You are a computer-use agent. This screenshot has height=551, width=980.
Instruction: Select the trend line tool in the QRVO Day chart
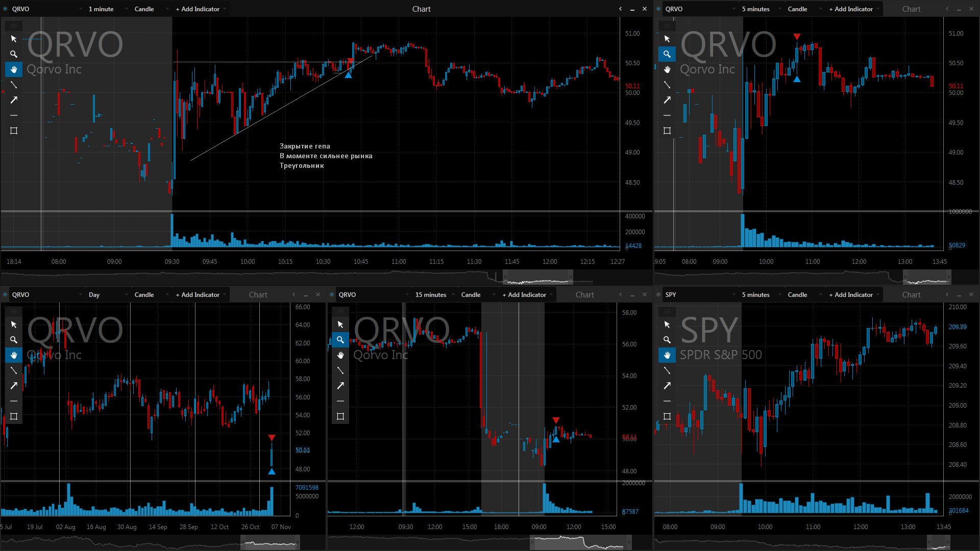(14, 370)
